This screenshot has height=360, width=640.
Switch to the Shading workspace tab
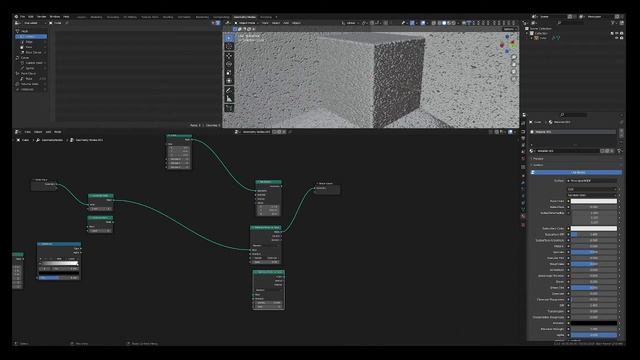coord(168,17)
